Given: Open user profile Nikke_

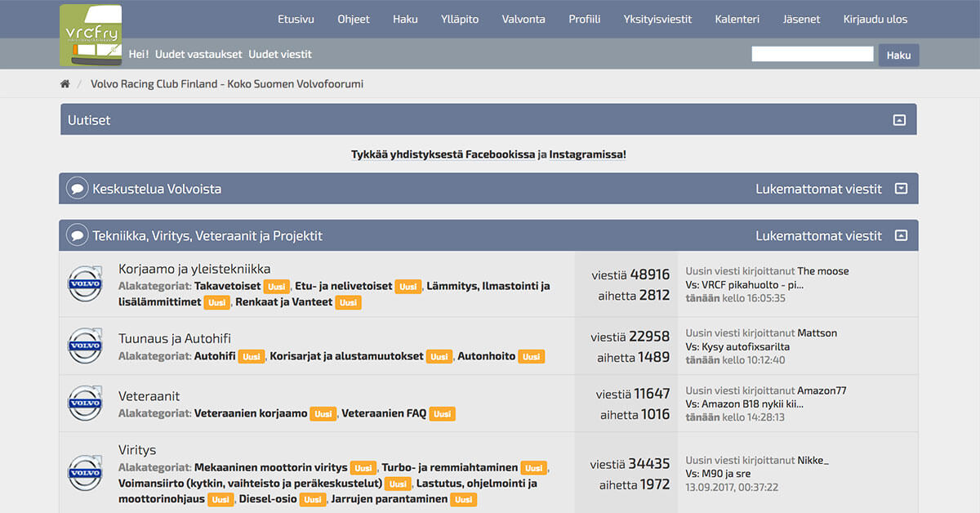Looking at the screenshot, I should tap(813, 461).
